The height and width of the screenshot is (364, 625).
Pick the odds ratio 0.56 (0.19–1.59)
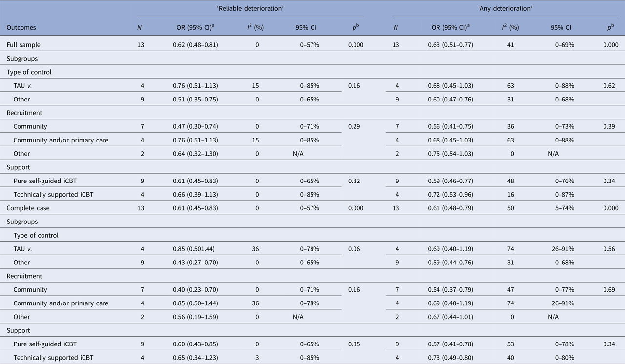coord(195,317)
